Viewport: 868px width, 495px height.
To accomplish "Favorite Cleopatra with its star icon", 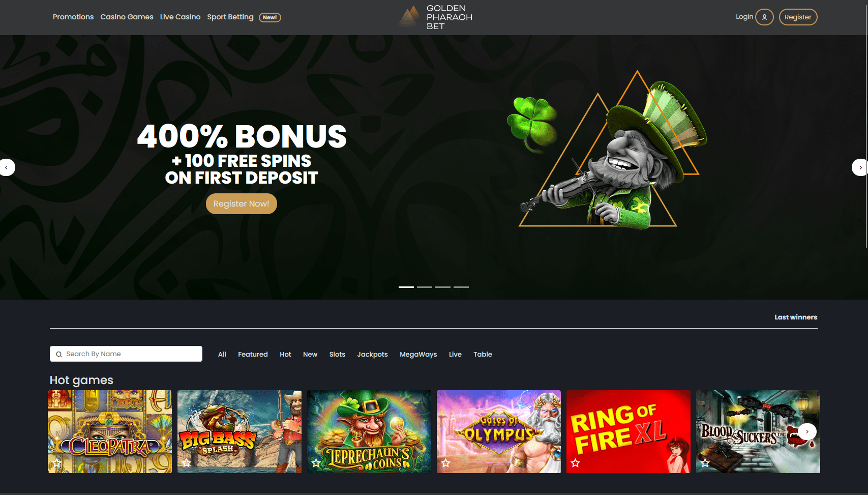I will (57, 463).
